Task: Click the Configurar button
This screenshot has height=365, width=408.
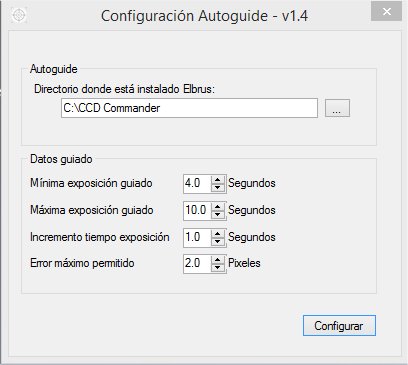Action: click(339, 326)
